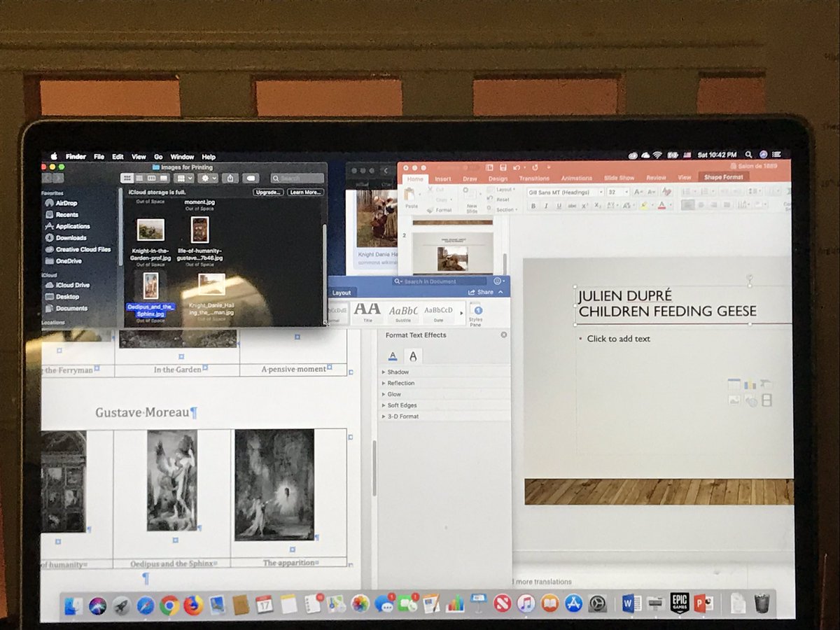
Task: Open Safari from the Dock
Action: (x=145, y=603)
